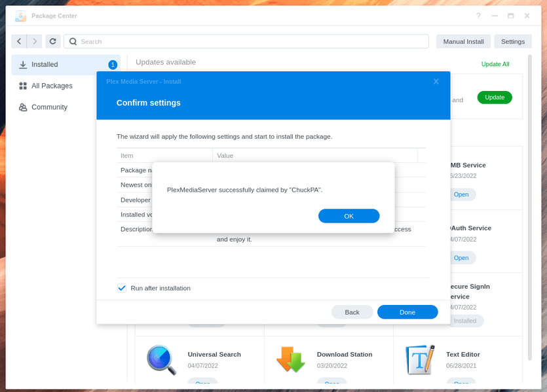Click the Package Center app icon in title bar

20,16
